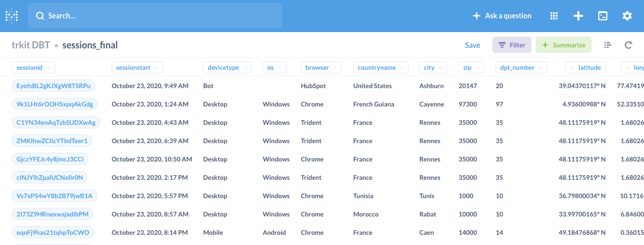Open the settings gear menu

pos(627,16)
